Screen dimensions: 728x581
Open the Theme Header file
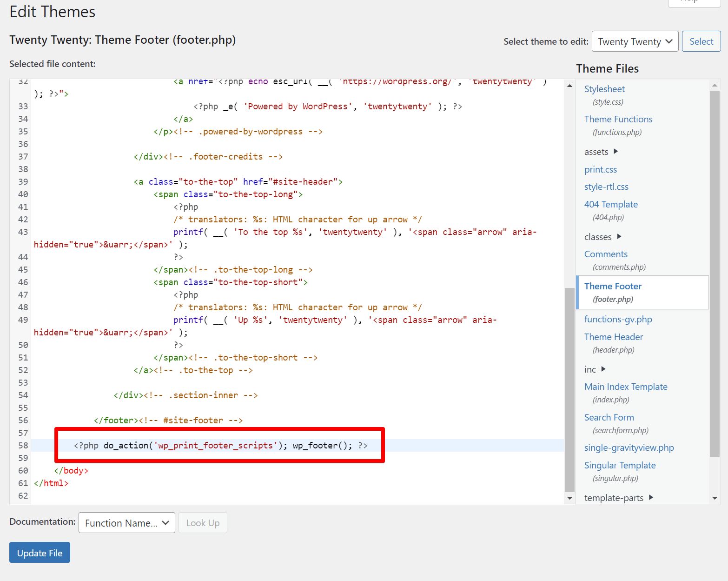coord(613,337)
